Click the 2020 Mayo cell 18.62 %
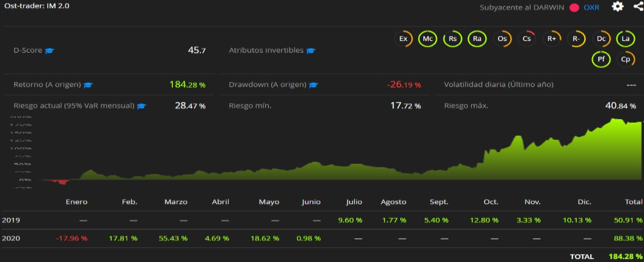This screenshot has height=262, width=644. 265,238
